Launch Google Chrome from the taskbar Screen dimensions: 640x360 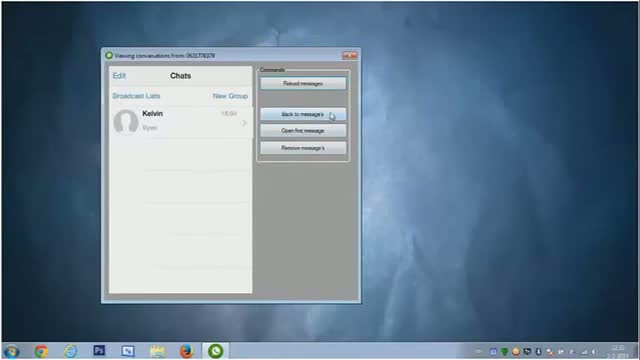tap(41, 351)
